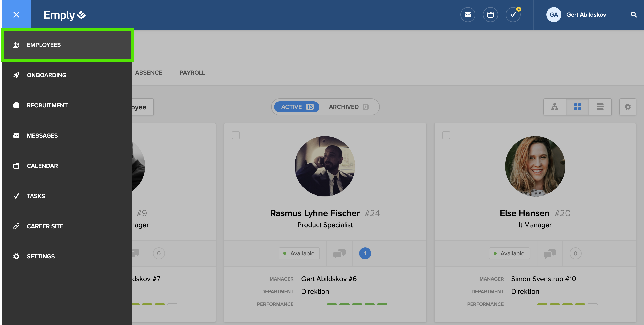
Task: Open view settings gear icon
Action: pos(628,107)
